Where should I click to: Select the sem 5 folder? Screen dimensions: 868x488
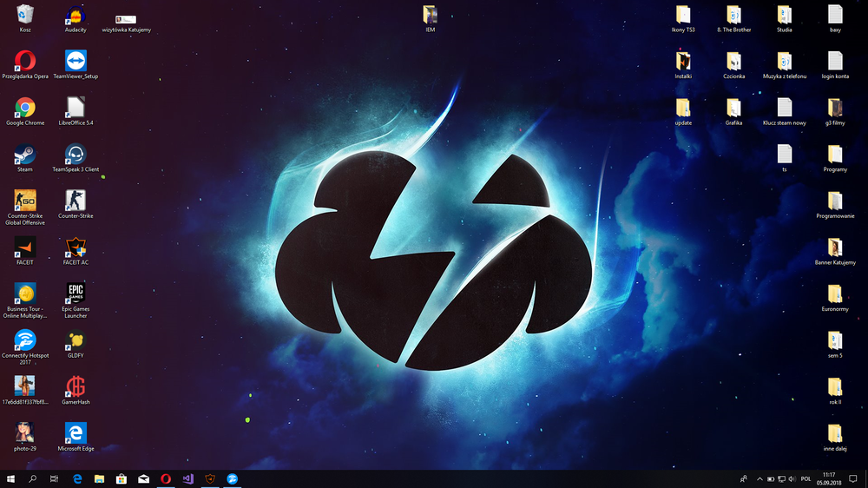(x=835, y=344)
